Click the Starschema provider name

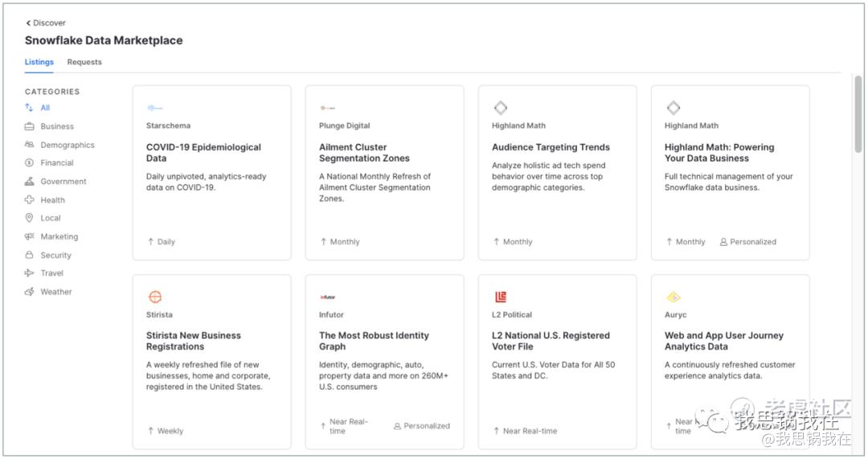(168, 125)
